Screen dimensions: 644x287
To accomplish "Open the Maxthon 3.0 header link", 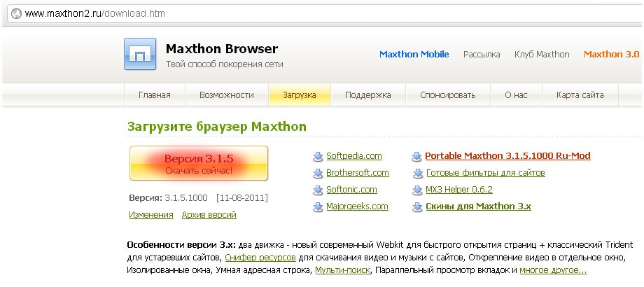I will (x=612, y=54).
